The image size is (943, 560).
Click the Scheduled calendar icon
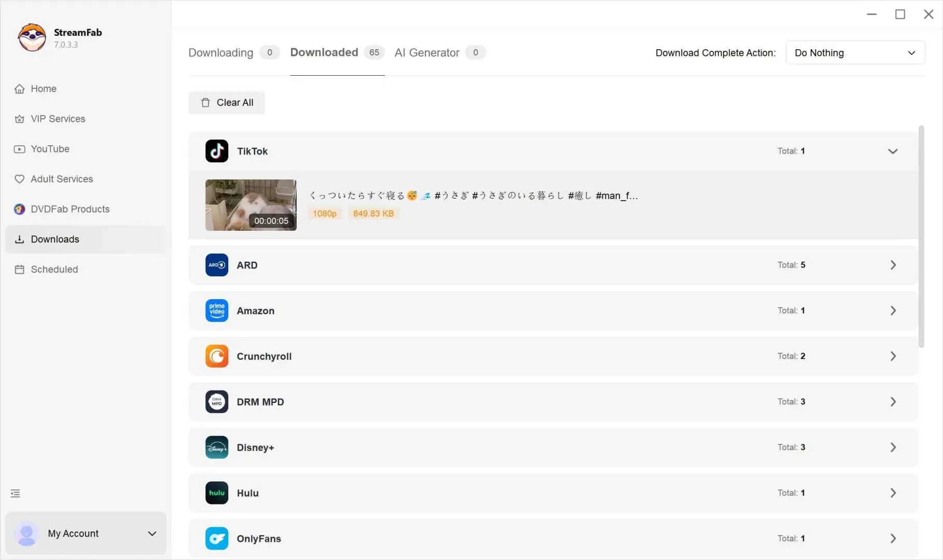tap(19, 269)
